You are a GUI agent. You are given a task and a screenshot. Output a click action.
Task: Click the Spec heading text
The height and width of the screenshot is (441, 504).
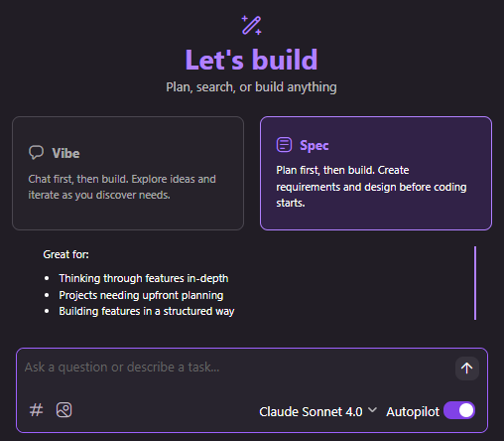coord(315,145)
